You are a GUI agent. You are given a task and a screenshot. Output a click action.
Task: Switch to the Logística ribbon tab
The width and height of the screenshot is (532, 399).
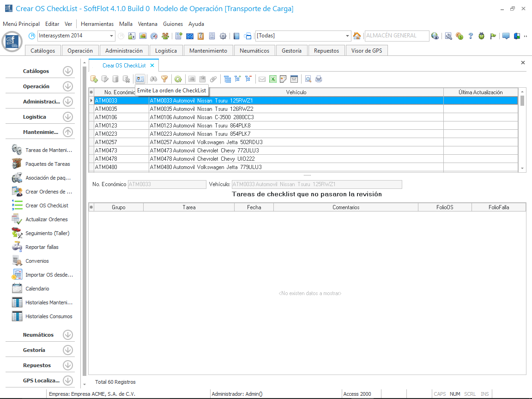[166, 51]
